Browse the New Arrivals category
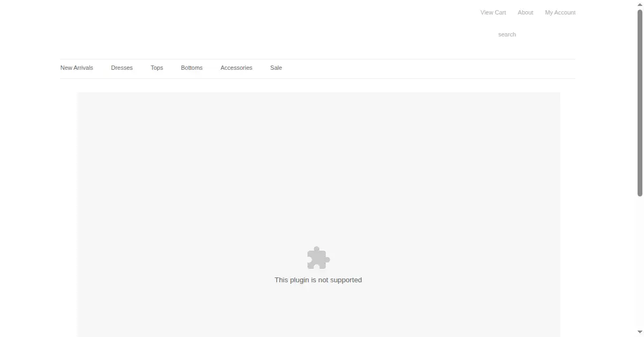644x337 pixels. 77,68
